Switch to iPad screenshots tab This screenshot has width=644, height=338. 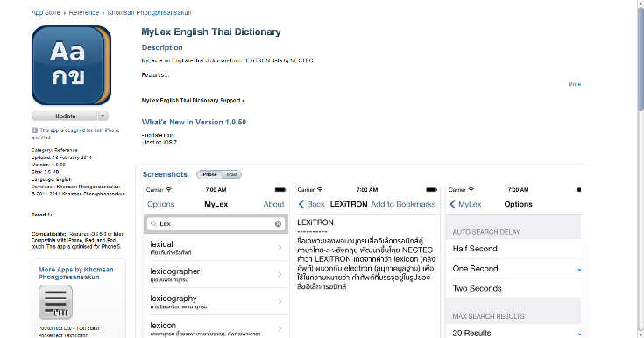click(231, 174)
